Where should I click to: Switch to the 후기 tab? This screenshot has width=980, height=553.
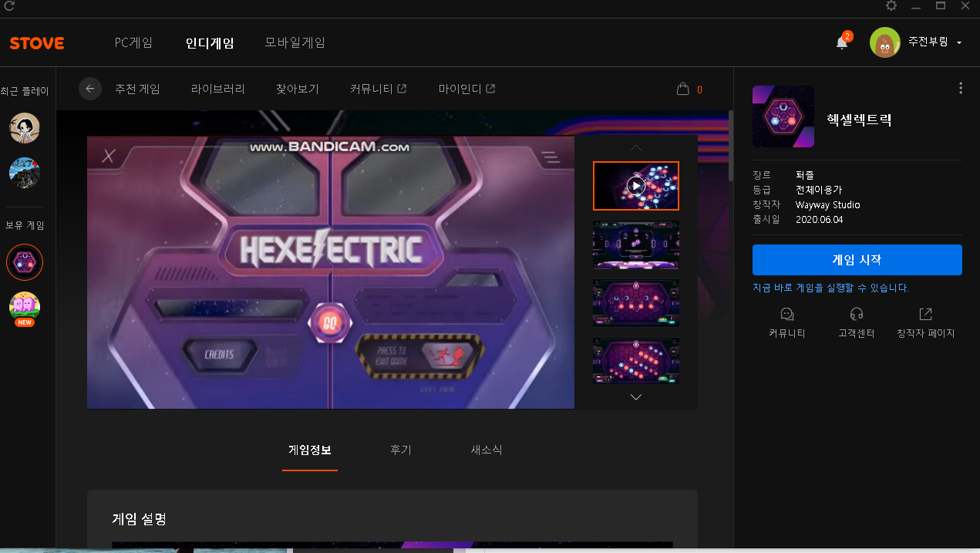tap(400, 450)
